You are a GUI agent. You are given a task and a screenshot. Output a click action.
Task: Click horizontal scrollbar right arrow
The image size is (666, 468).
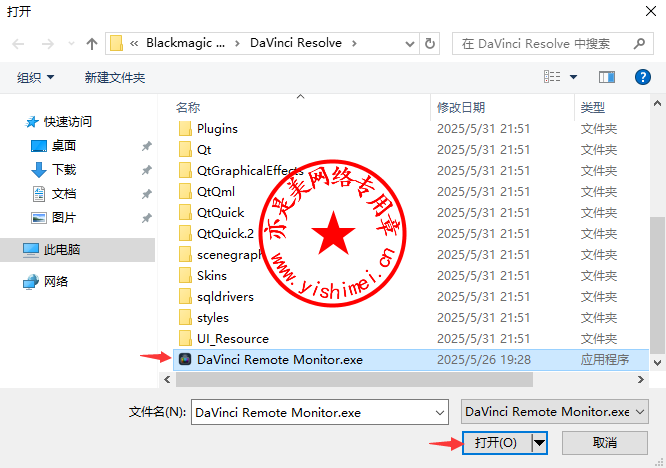[641, 379]
